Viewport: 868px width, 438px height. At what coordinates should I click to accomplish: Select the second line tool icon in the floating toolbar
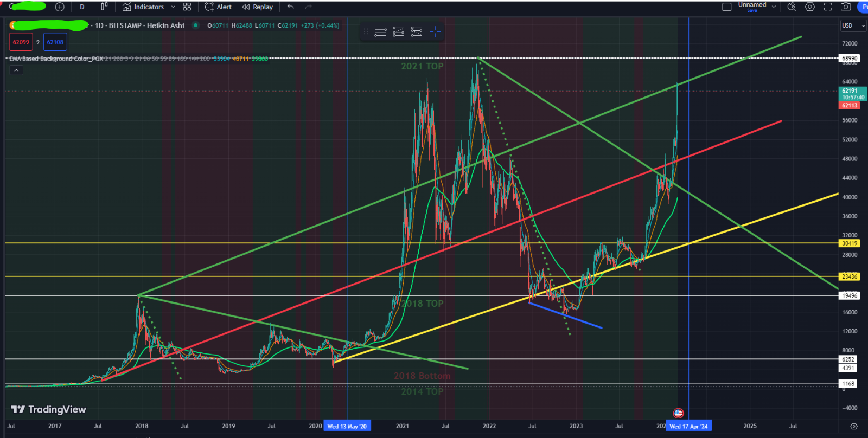pyautogui.click(x=399, y=31)
